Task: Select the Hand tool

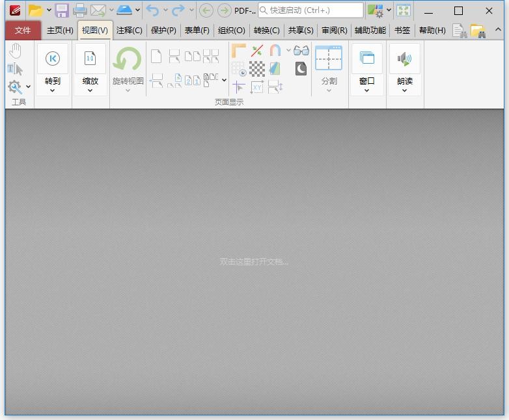Action: pyautogui.click(x=15, y=51)
